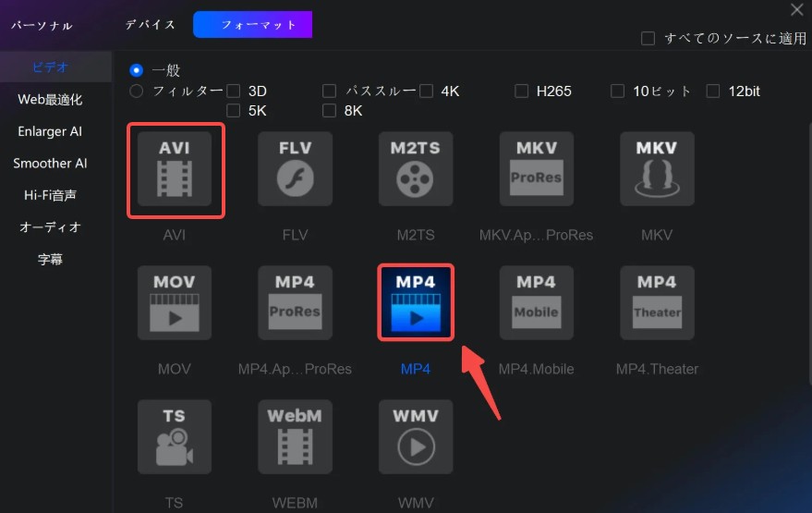Click the MP4.Mobile label text

536,369
